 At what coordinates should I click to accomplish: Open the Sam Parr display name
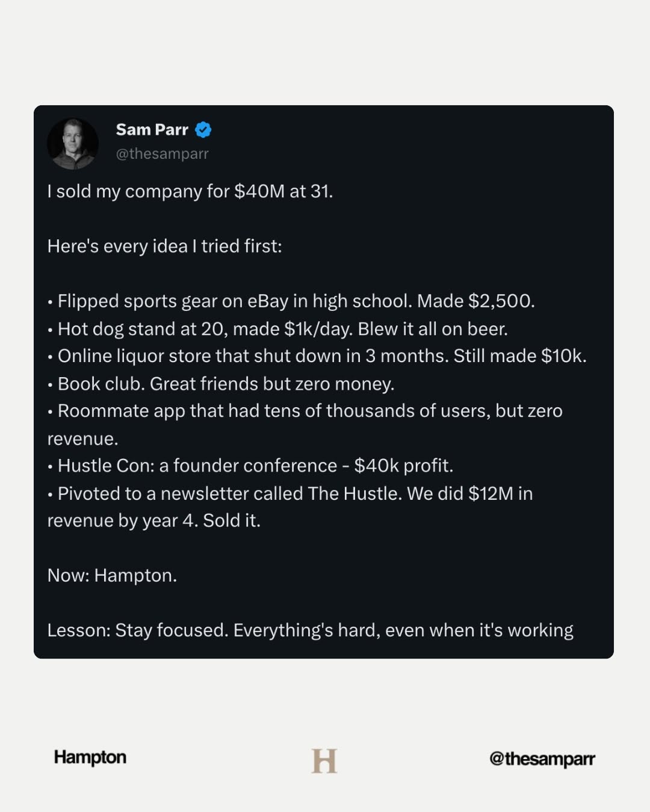click(x=152, y=129)
